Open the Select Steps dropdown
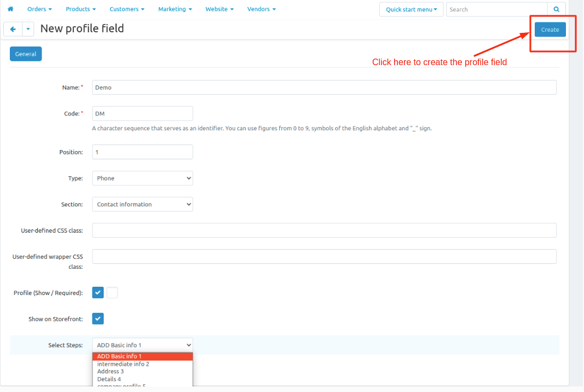Screen dimensions: 584x392 (142, 345)
